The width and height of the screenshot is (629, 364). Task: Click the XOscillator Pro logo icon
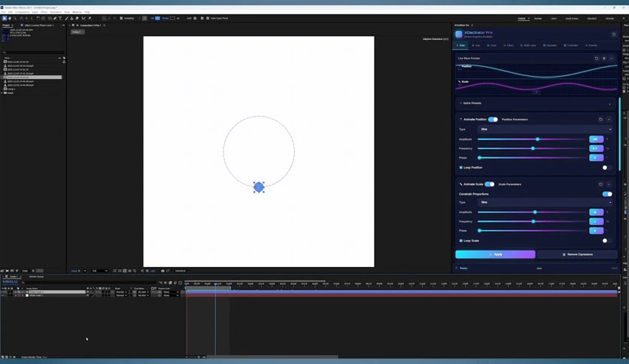[x=458, y=34]
